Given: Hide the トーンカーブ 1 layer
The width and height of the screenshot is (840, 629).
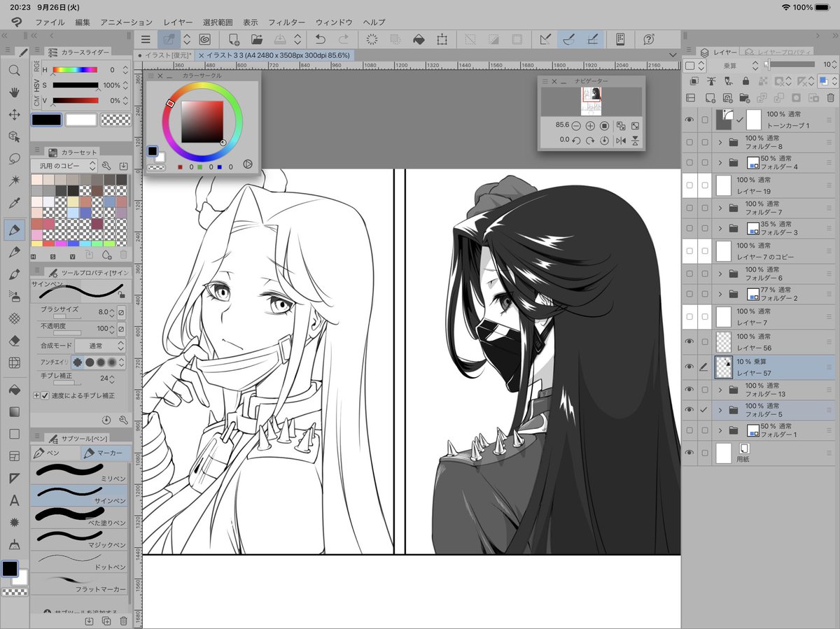Looking at the screenshot, I should 689,120.
